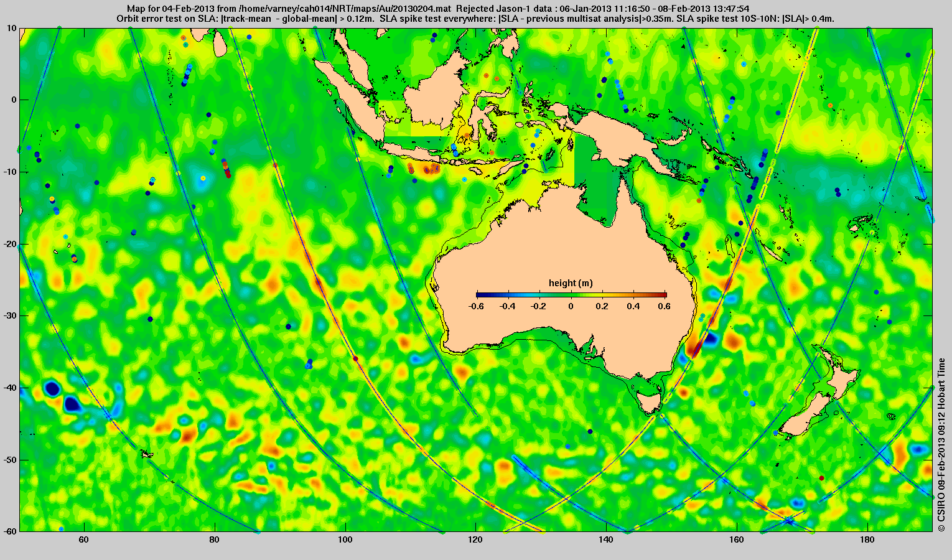The width and height of the screenshot is (952, 560).
Task: Click colorbar tick label 0.2
Action: [603, 306]
